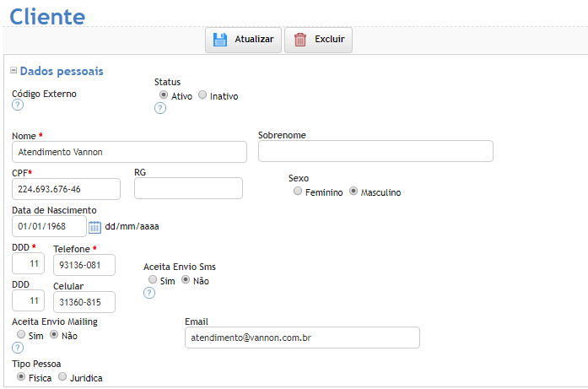588x389 pixels.
Task: Click the Tipo Pessoa label
Action: pyautogui.click(x=36, y=364)
